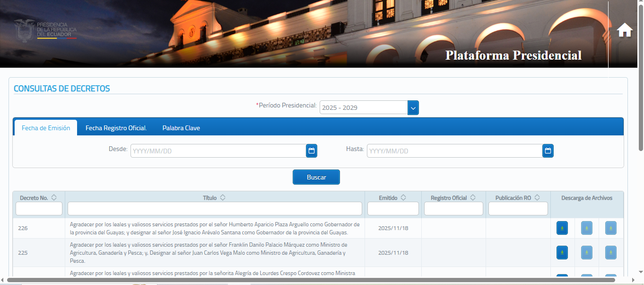Click the Decreto No. filter field

tap(39, 209)
